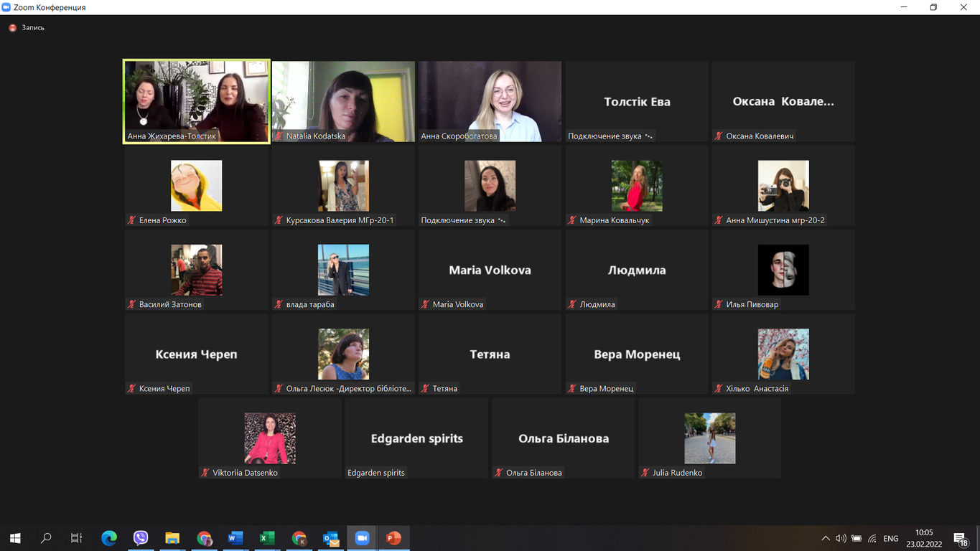Select the large Ксения Череп name tile
980x551 pixels.
tap(197, 354)
